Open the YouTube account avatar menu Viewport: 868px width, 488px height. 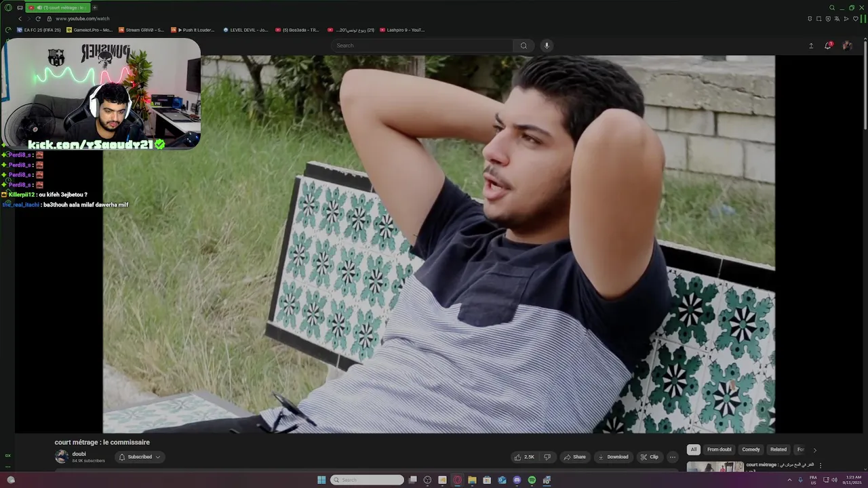tap(847, 45)
